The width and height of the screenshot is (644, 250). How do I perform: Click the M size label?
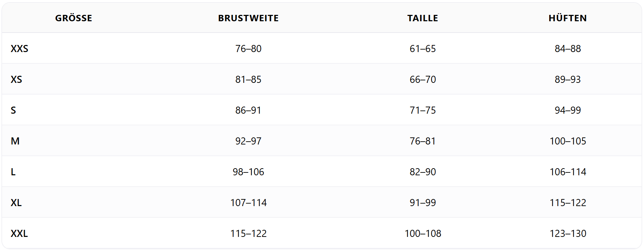click(15, 141)
